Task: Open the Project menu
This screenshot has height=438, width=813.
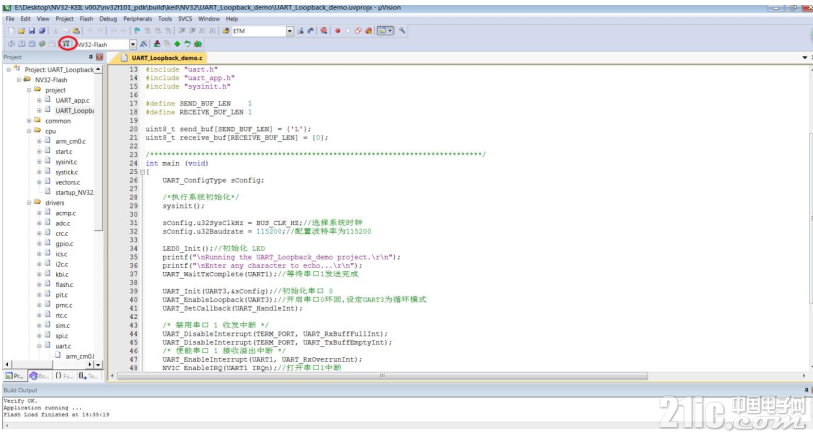Action: 64,19
